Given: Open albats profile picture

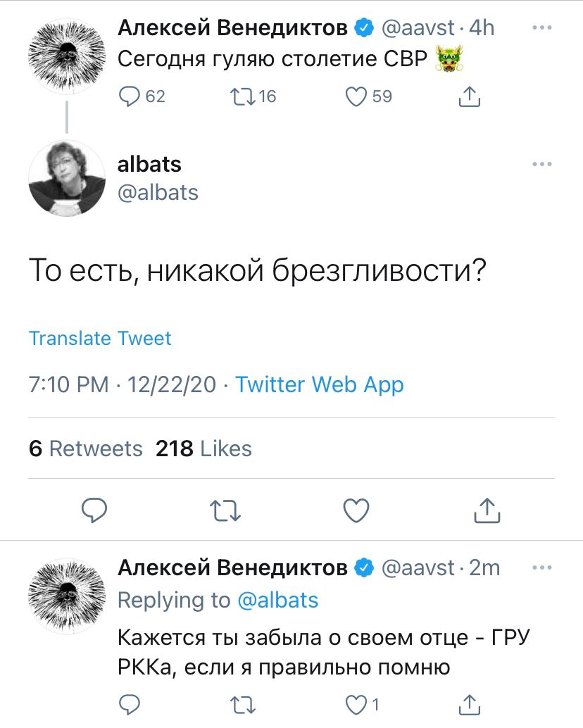Looking at the screenshot, I should (67, 179).
